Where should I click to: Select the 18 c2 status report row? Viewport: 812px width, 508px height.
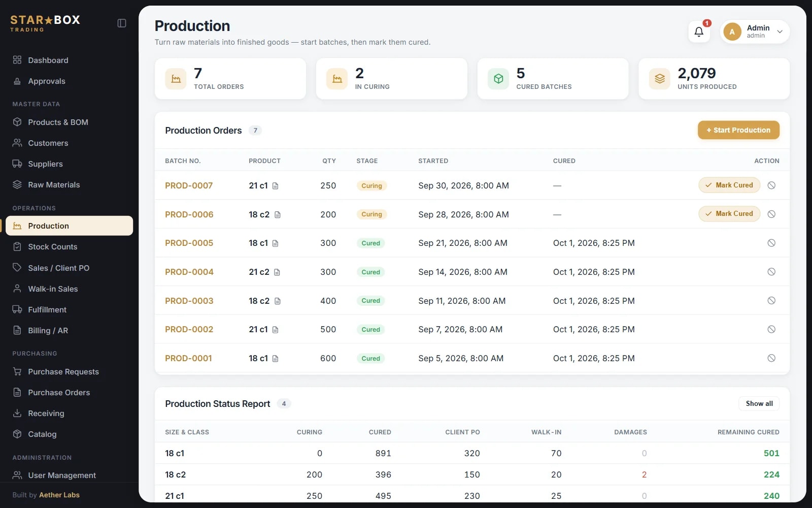472,474
